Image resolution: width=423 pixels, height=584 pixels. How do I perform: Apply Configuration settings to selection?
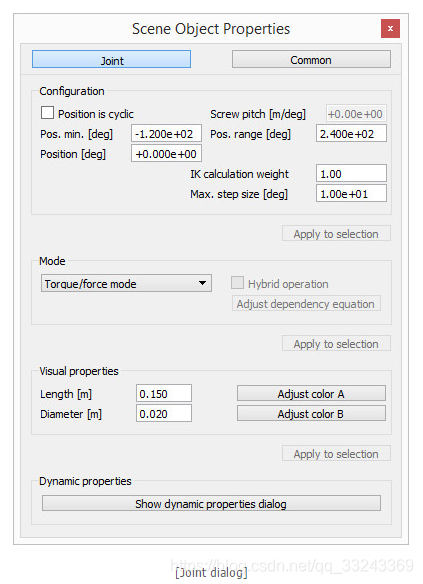coord(336,234)
